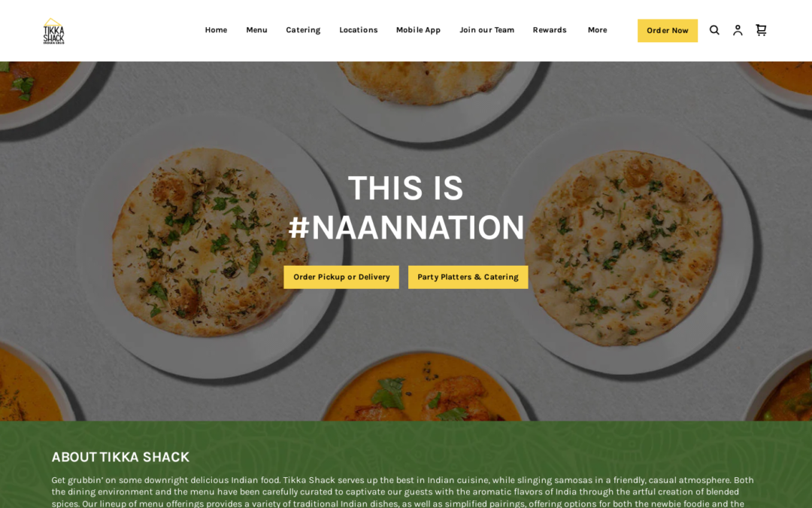
Task: Open the search magnifier icon
Action: [714, 30]
